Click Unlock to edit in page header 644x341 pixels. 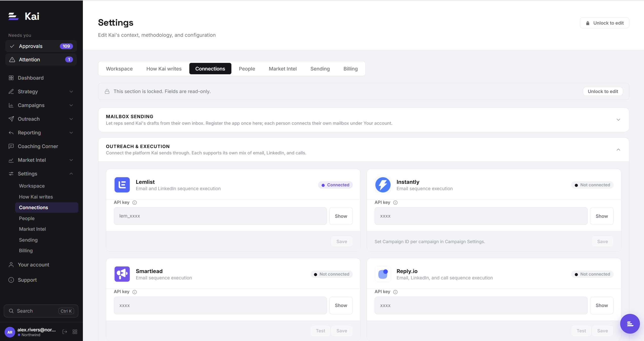point(604,23)
